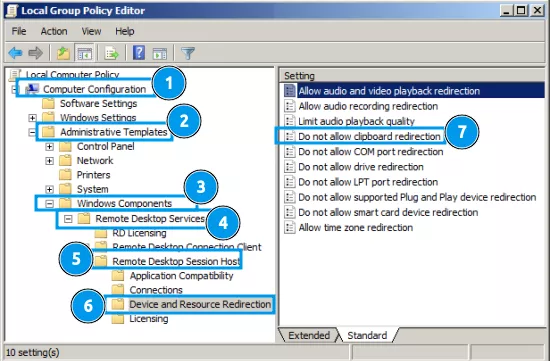Image resolution: width=550 pixels, height=361 pixels.
Task: Select the System folder
Action: 92,189
